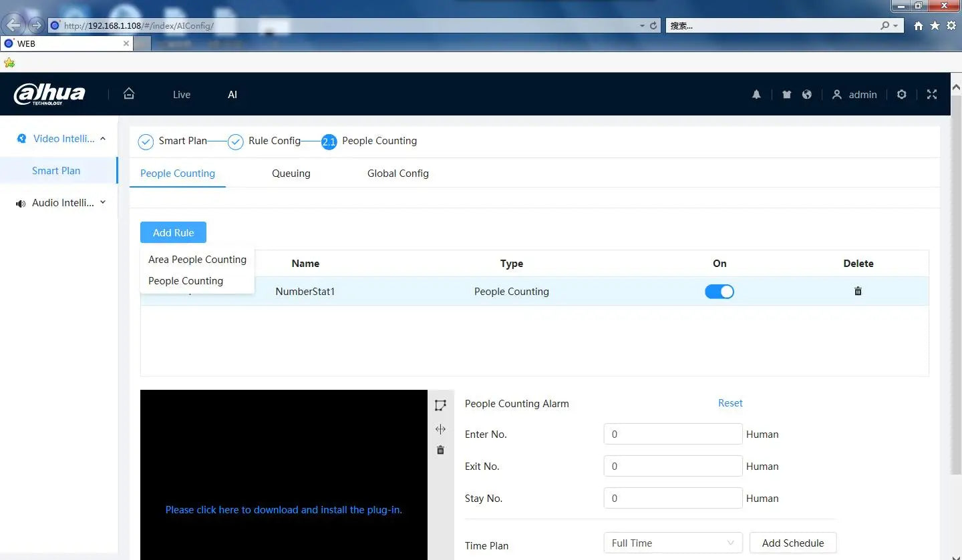This screenshot has height=560, width=962.
Task: Click the Add Schedule button
Action: [x=792, y=543]
